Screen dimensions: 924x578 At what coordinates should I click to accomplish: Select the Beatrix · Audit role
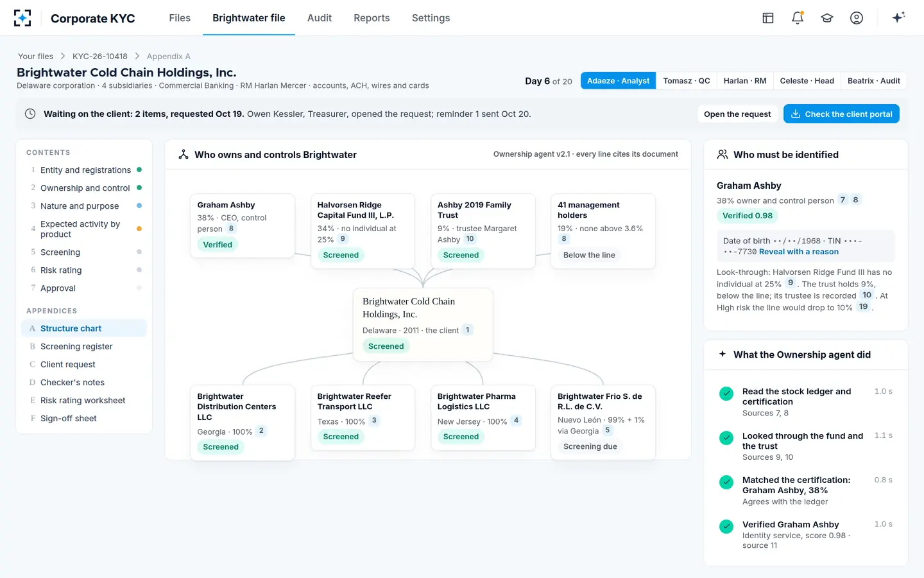click(874, 80)
